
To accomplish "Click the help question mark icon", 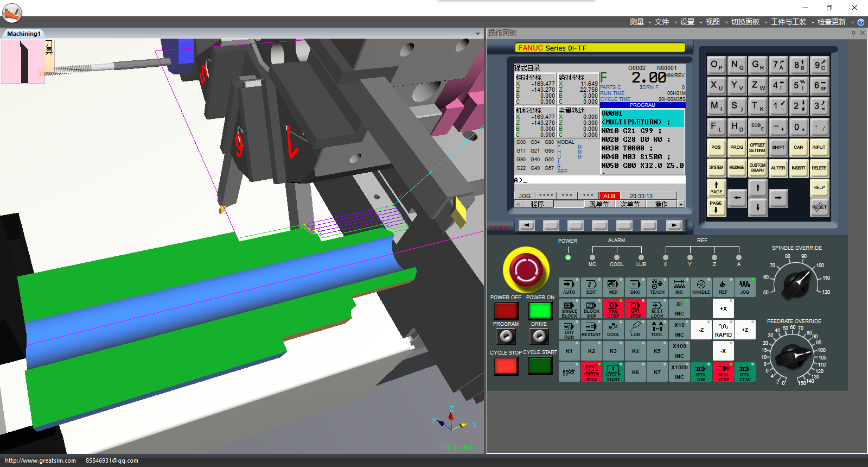I will 860,22.
